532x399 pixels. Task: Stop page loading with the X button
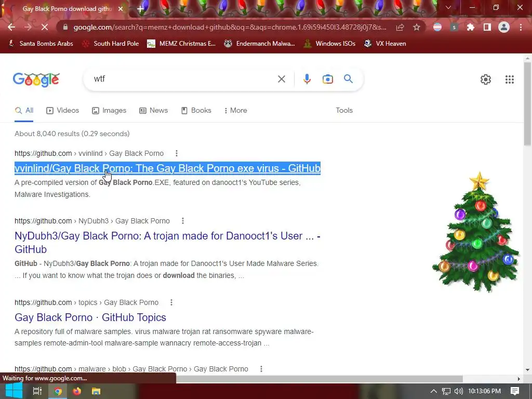(x=45, y=27)
